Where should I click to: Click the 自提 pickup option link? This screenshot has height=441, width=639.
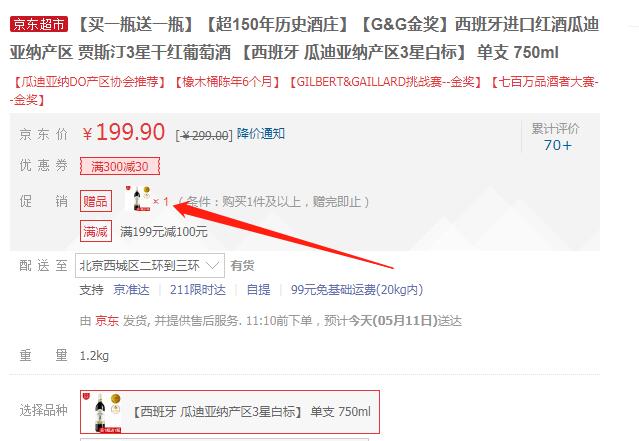pyautogui.click(x=258, y=290)
